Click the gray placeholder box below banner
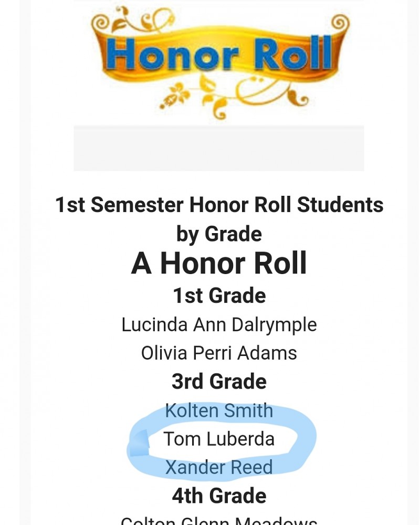 coord(219,149)
